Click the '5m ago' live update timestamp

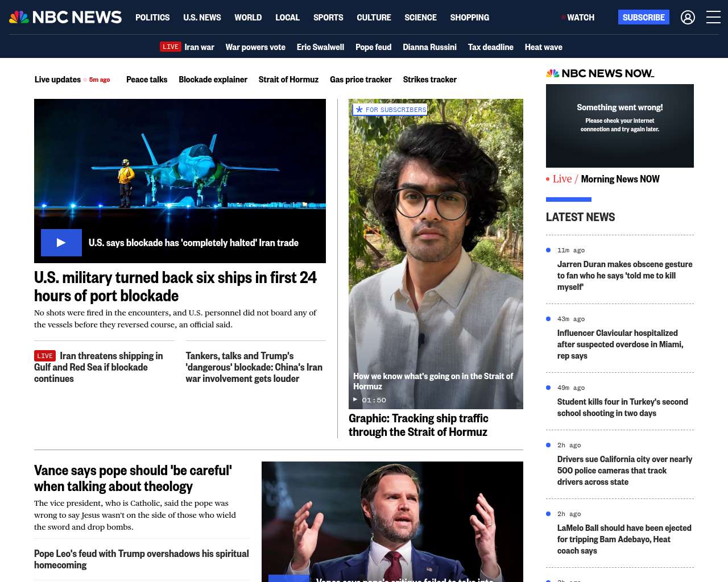tap(100, 80)
